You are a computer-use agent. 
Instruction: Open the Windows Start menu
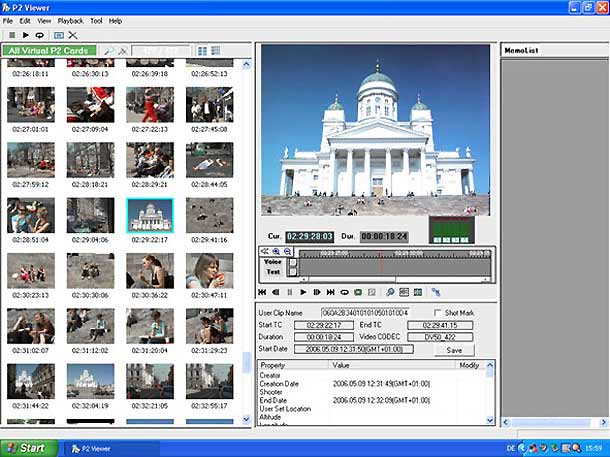pyautogui.click(x=28, y=447)
